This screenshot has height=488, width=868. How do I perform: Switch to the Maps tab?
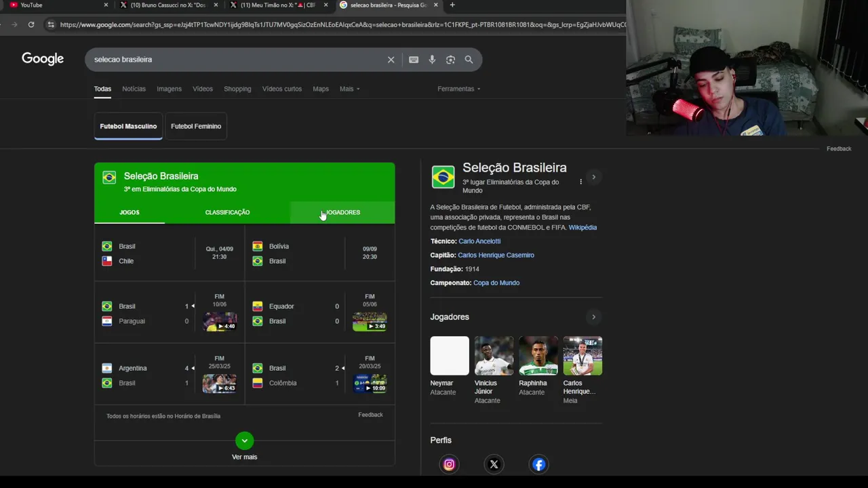point(321,89)
